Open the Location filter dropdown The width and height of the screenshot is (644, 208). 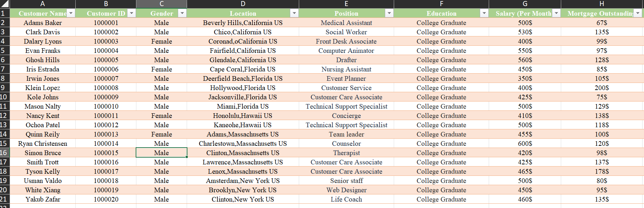click(x=294, y=13)
